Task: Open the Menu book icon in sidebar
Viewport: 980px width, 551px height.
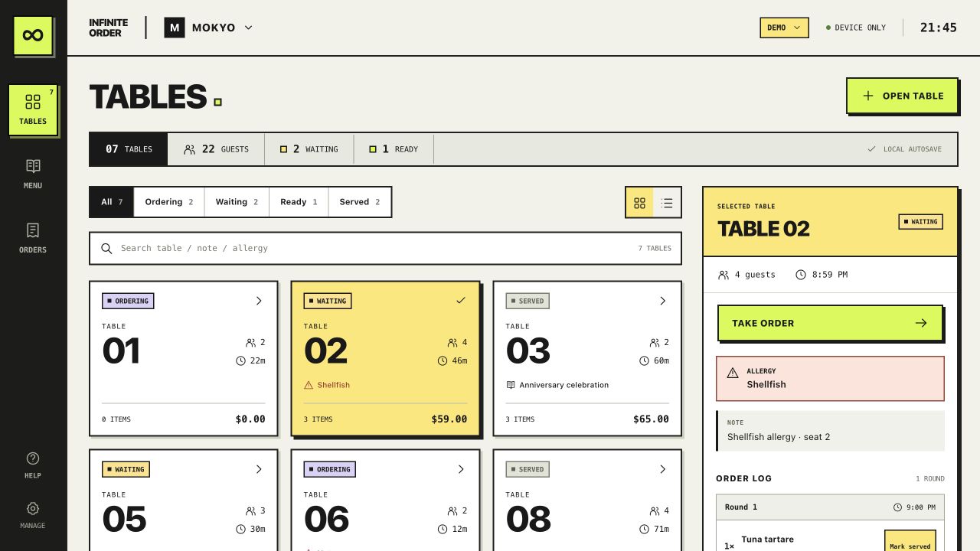Action: [x=33, y=166]
